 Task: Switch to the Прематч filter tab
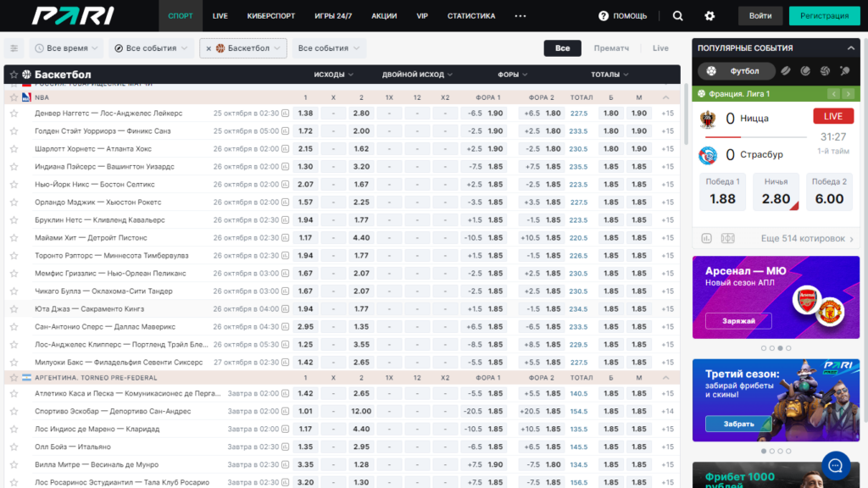tap(611, 48)
